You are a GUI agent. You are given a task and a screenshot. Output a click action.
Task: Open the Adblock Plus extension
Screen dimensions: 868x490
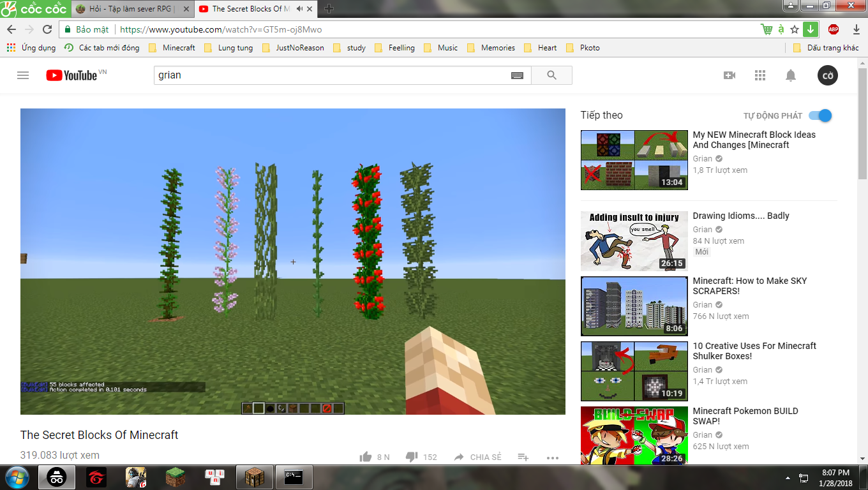click(833, 29)
